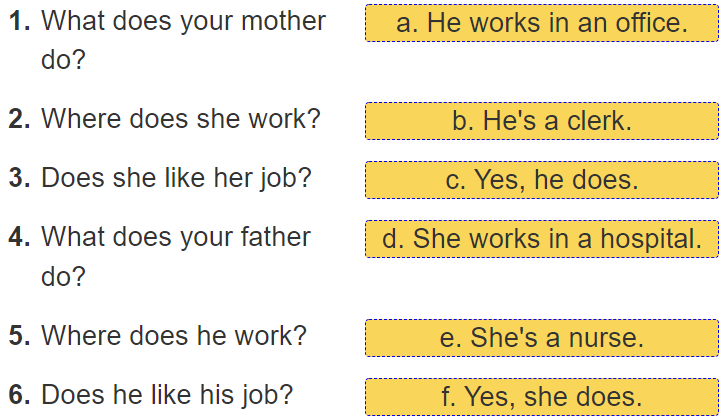Click the question 'Where does he work?'
Screen dimensions: 723x419
coord(173,335)
